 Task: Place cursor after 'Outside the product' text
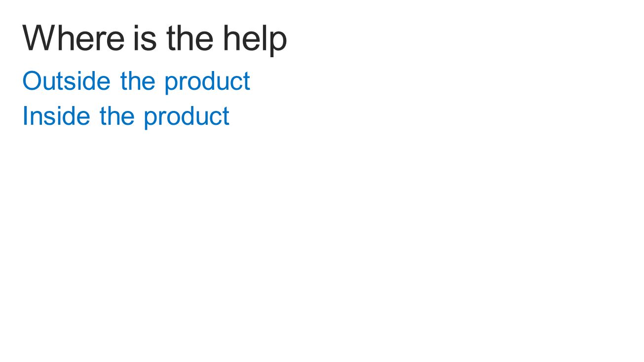click(x=251, y=81)
